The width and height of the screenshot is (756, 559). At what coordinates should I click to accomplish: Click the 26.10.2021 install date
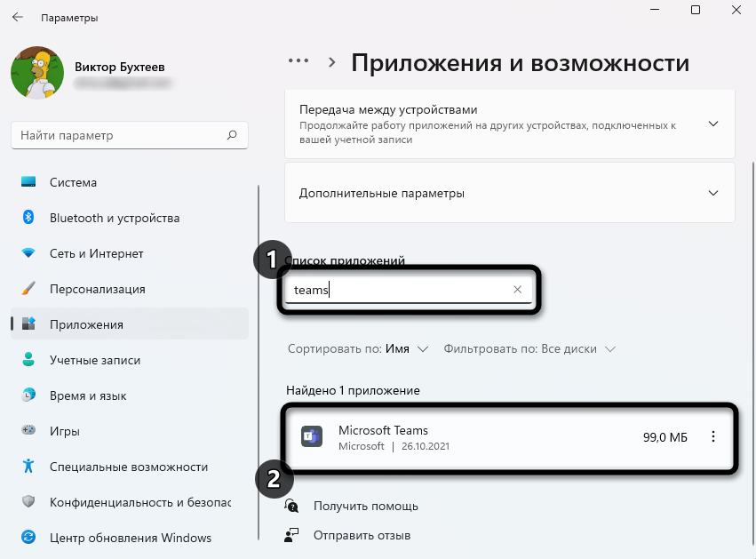(426, 446)
